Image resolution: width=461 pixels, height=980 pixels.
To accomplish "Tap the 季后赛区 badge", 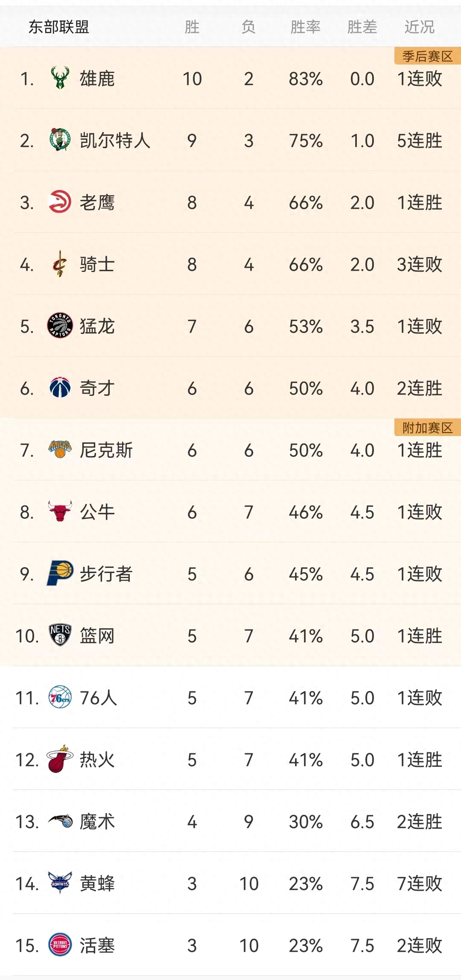I will [x=427, y=56].
